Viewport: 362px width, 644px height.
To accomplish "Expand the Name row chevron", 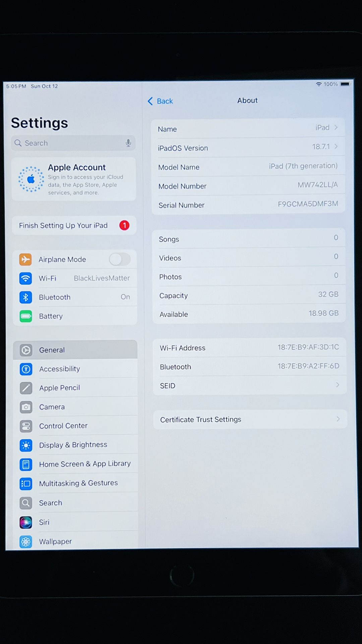I will pos(336,127).
